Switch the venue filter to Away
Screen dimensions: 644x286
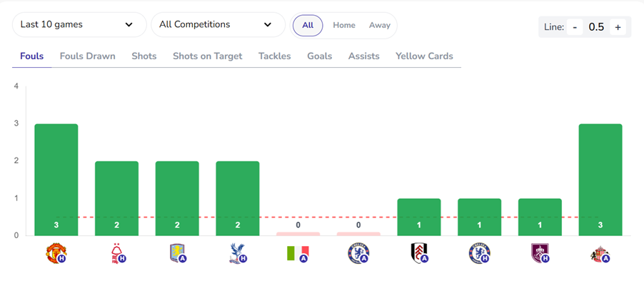tap(379, 25)
